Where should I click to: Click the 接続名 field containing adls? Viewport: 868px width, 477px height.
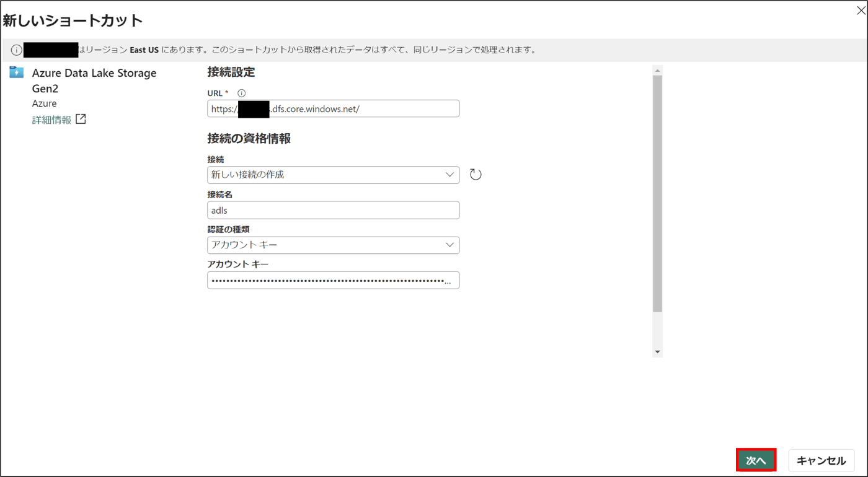click(334, 210)
